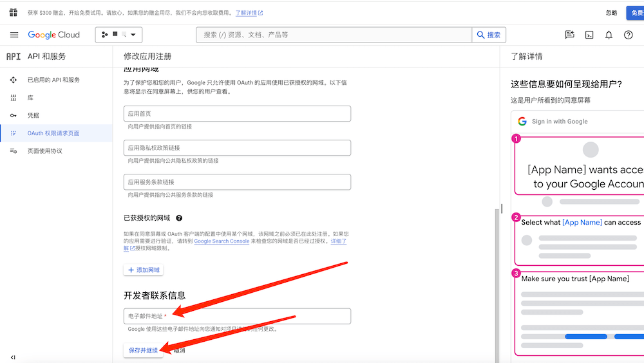
Task: Open the hamburger navigation menu
Action: pyautogui.click(x=14, y=35)
